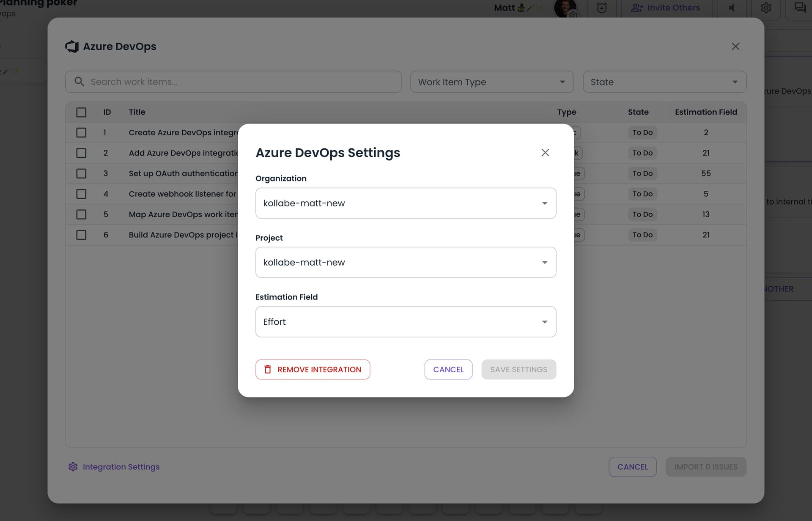Click the trash icon on Remove Integration
This screenshot has height=521, width=812.
point(268,370)
